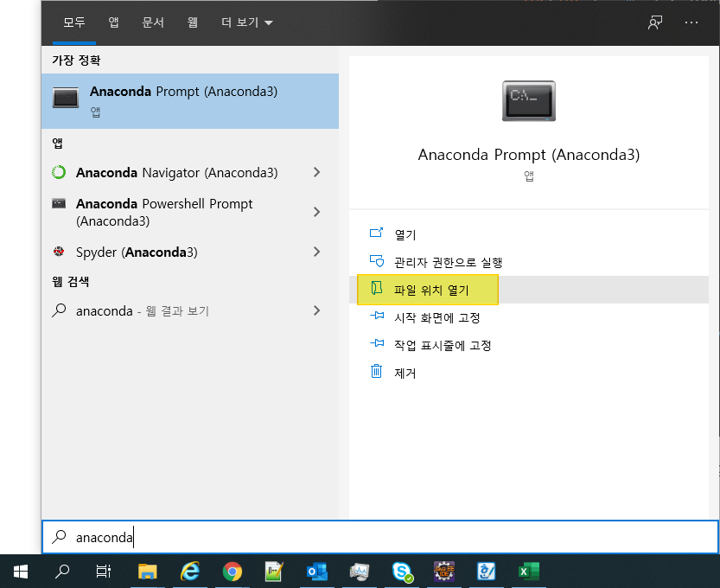Open the 더 보기 dropdown filter
The width and height of the screenshot is (720, 588).
(x=247, y=22)
